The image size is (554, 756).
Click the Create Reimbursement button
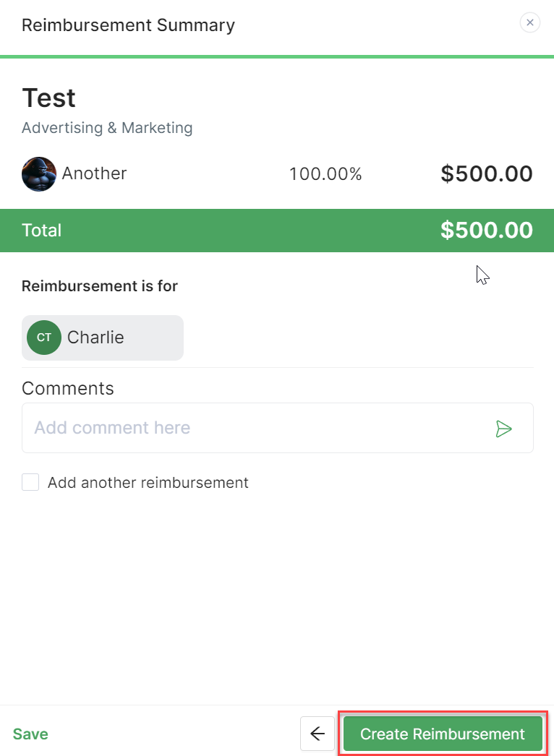pyautogui.click(x=442, y=733)
